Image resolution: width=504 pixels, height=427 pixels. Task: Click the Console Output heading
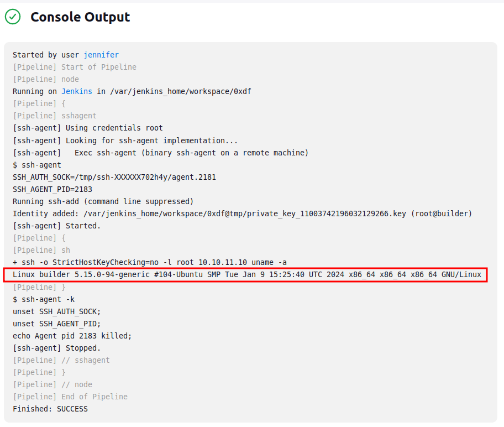pos(80,17)
